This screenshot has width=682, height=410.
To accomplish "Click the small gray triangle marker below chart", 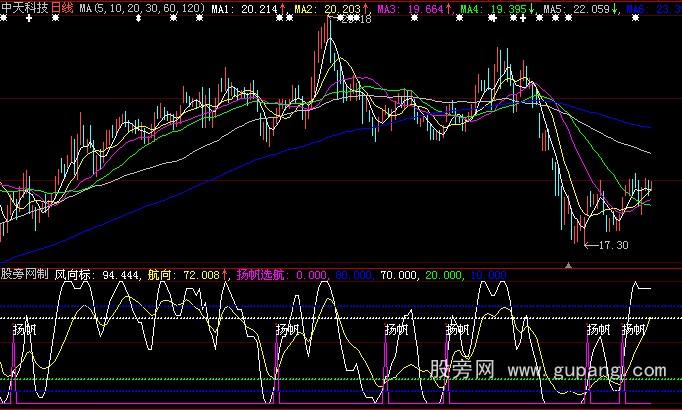I will pos(569,264).
